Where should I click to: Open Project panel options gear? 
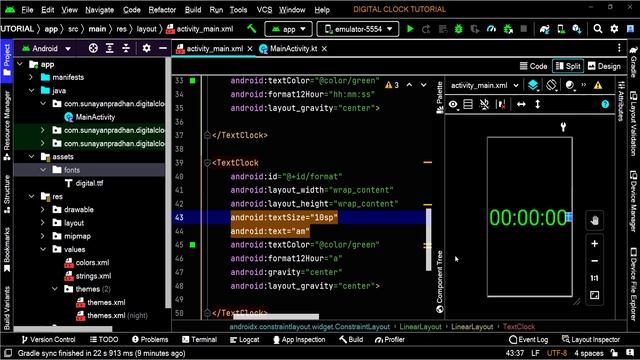(x=146, y=48)
